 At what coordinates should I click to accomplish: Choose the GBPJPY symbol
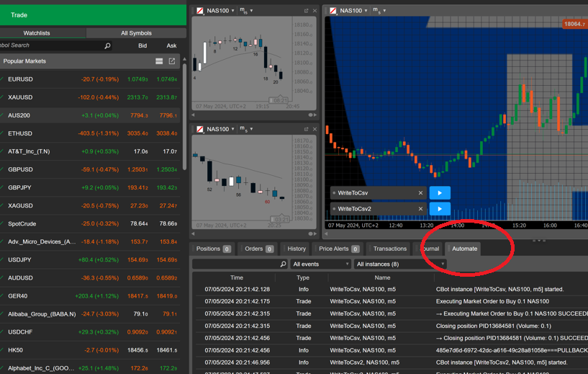point(90,187)
